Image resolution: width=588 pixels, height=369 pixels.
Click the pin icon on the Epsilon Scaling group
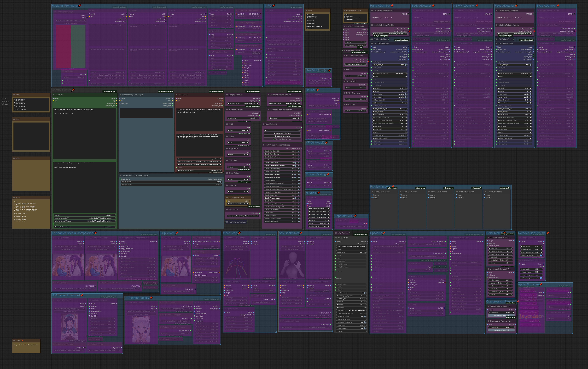[x=328, y=174]
